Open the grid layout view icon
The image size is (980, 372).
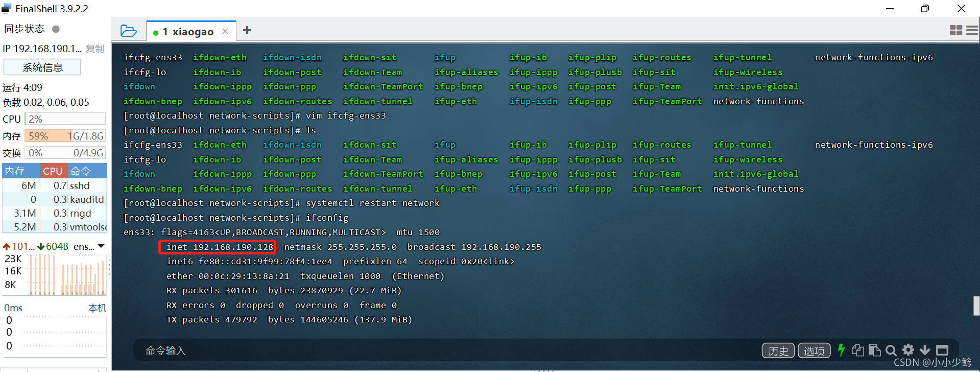click(x=955, y=31)
